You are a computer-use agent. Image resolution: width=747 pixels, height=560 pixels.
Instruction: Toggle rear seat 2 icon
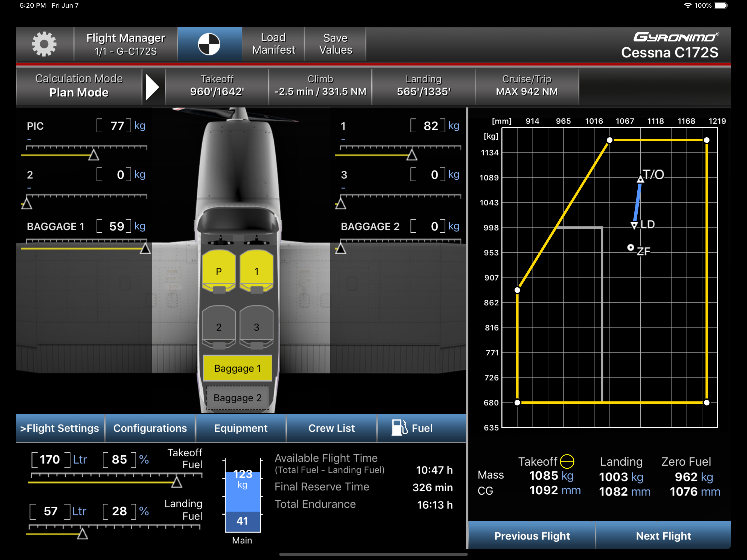click(x=219, y=327)
